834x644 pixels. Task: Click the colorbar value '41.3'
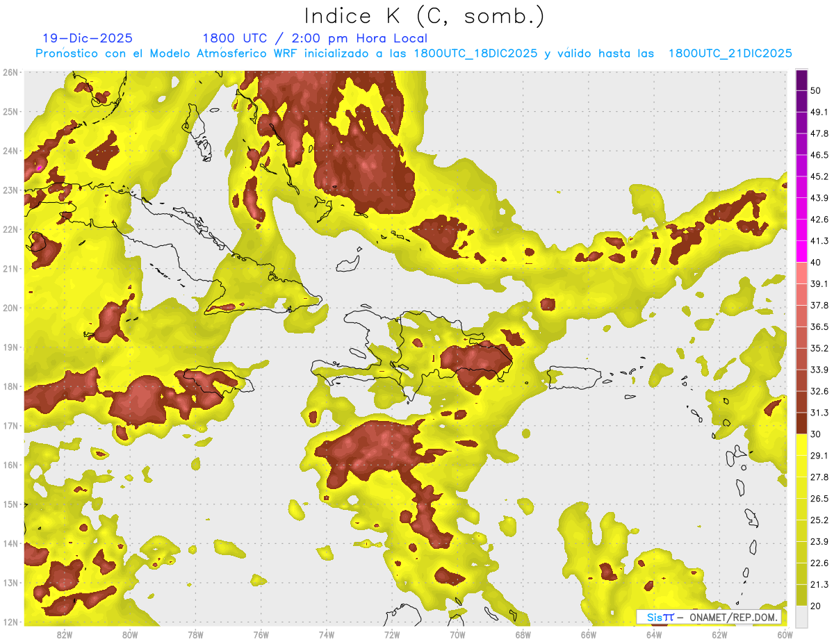[x=819, y=241]
